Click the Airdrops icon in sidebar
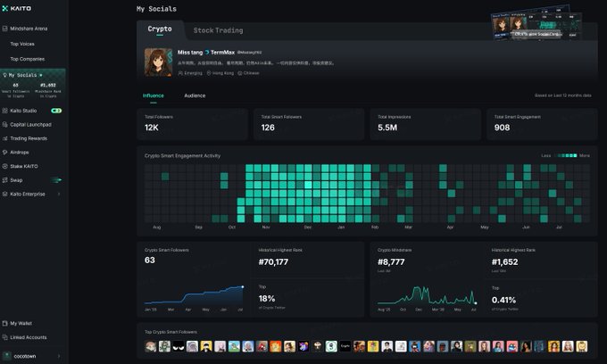 (5, 153)
